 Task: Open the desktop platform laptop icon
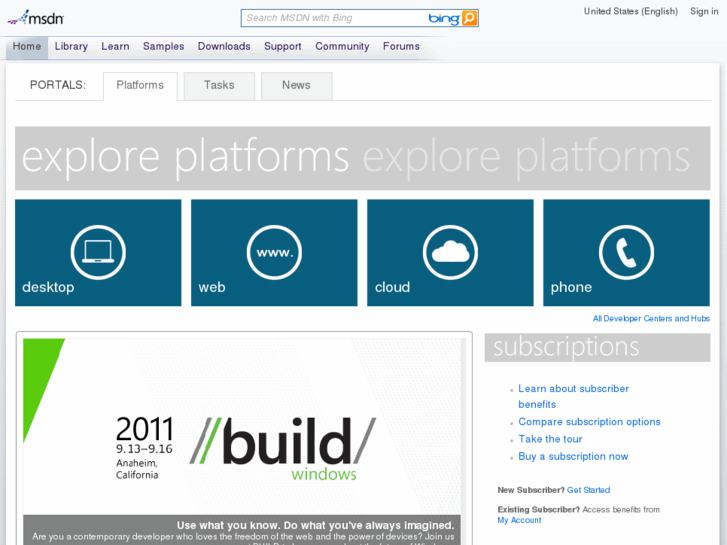click(98, 252)
